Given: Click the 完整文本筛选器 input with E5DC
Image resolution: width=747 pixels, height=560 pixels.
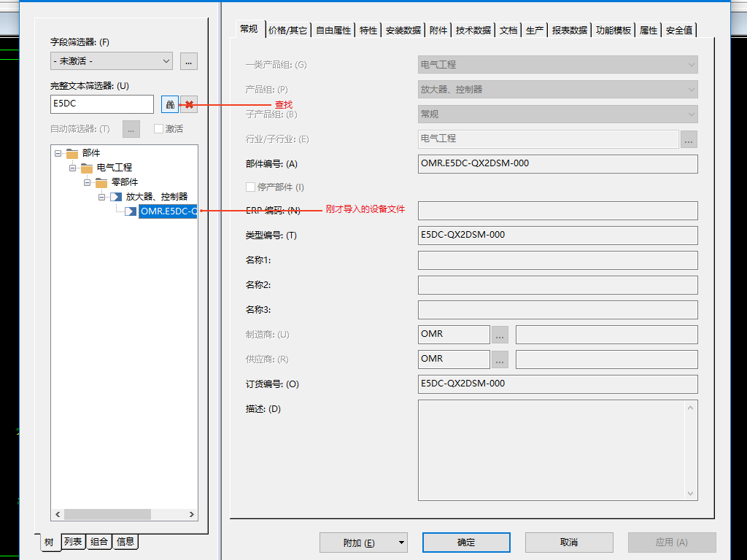Looking at the screenshot, I should (x=102, y=104).
